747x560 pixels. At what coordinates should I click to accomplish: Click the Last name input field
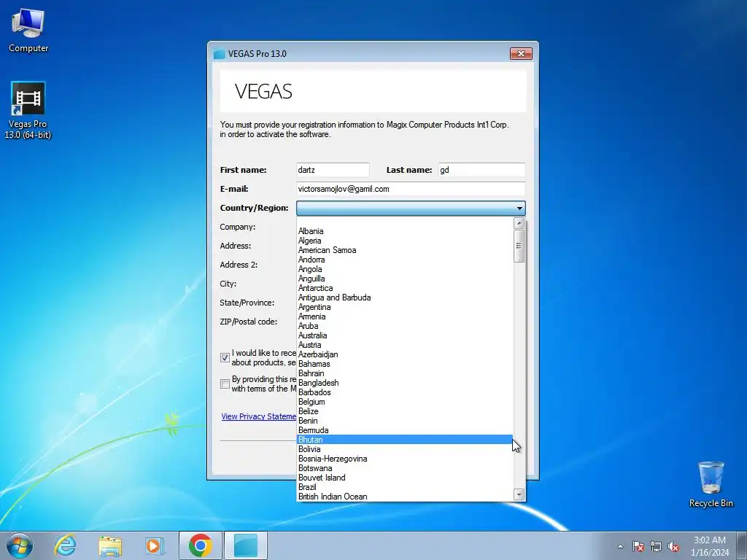click(x=481, y=170)
